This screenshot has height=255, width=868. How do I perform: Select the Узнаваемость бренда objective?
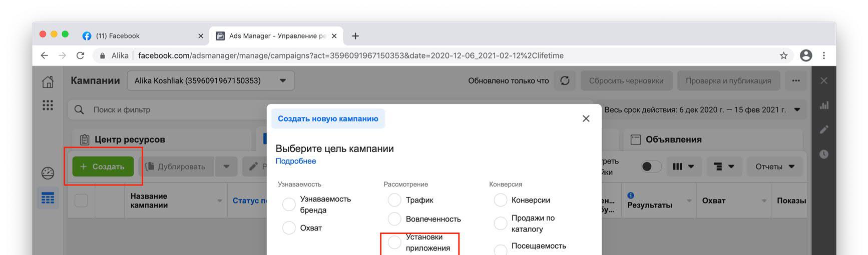pos(289,204)
